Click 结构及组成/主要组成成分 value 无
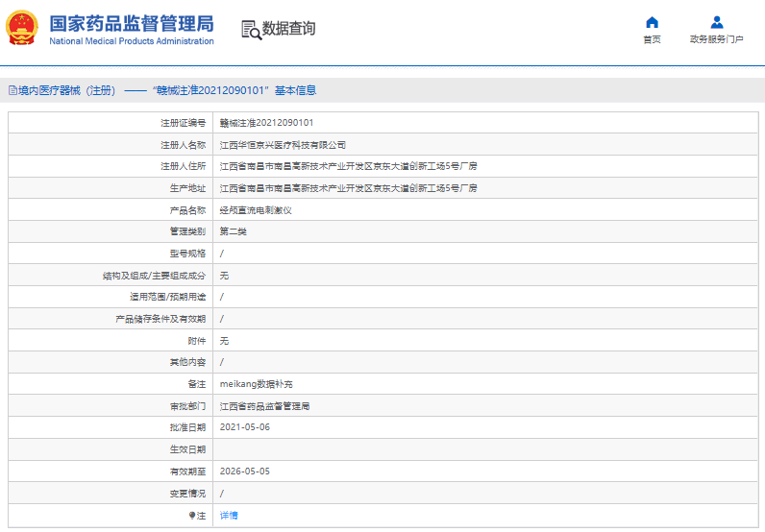Viewport: 765px width, 532px height. click(x=224, y=276)
